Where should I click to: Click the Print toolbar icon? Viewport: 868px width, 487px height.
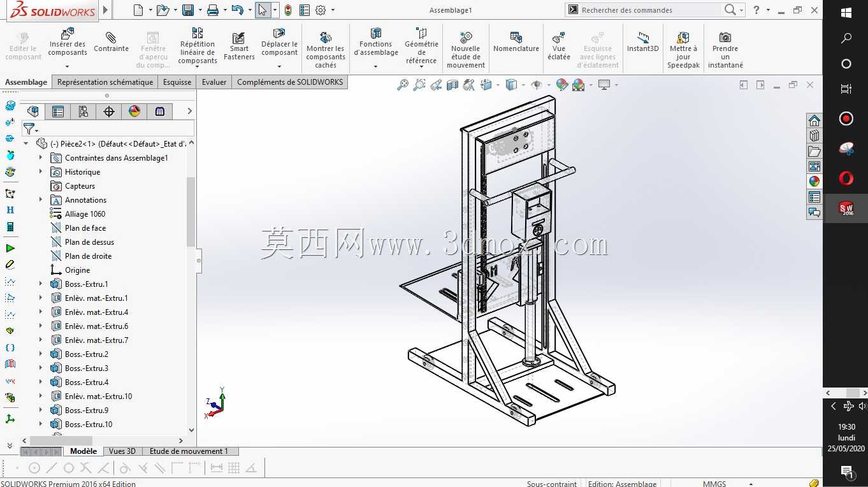click(x=213, y=10)
